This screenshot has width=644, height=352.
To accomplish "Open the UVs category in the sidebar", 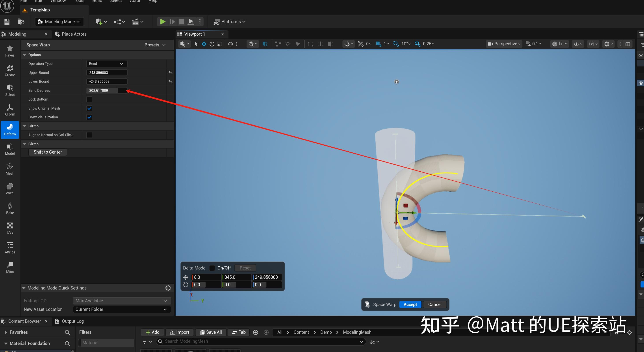I will coord(10,228).
